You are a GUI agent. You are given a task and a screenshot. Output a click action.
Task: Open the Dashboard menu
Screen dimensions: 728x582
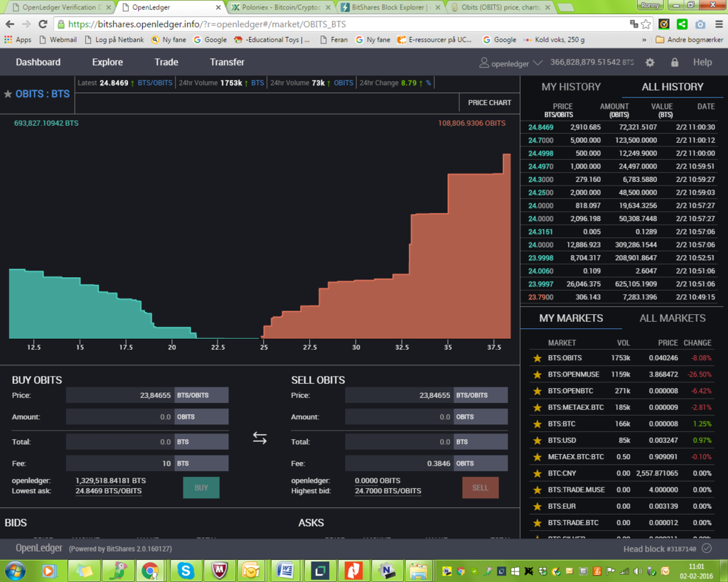point(38,63)
